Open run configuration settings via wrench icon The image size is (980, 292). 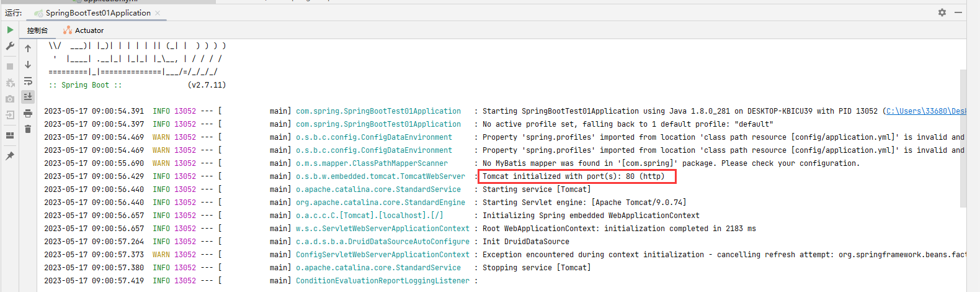pyautogui.click(x=10, y=46)
